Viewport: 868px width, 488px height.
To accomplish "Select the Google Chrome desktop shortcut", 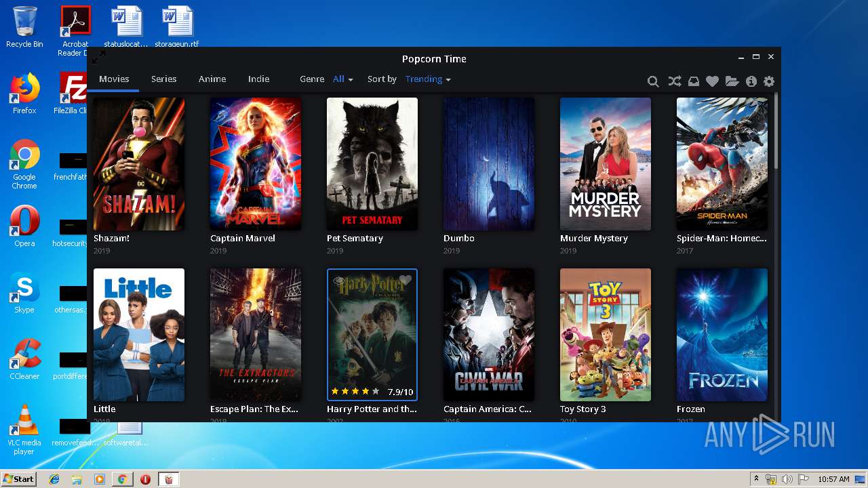I will click(x=24, y=165).
